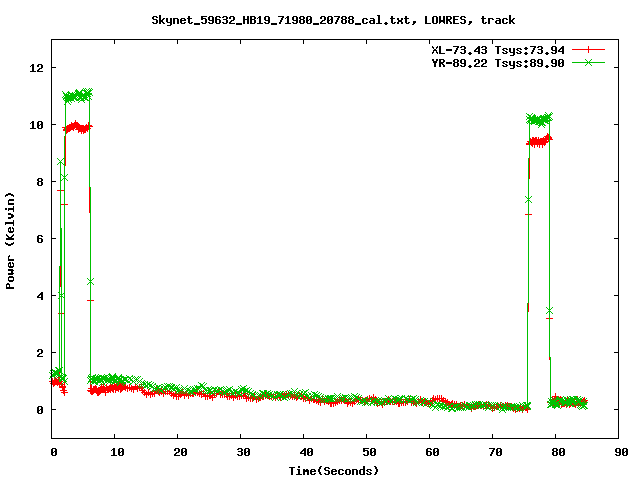Select the YR-89.22 Tsys:89.90 legend entry
This screenshot has height=480, width=640.
pyautogui.click(x=498, y=63)
